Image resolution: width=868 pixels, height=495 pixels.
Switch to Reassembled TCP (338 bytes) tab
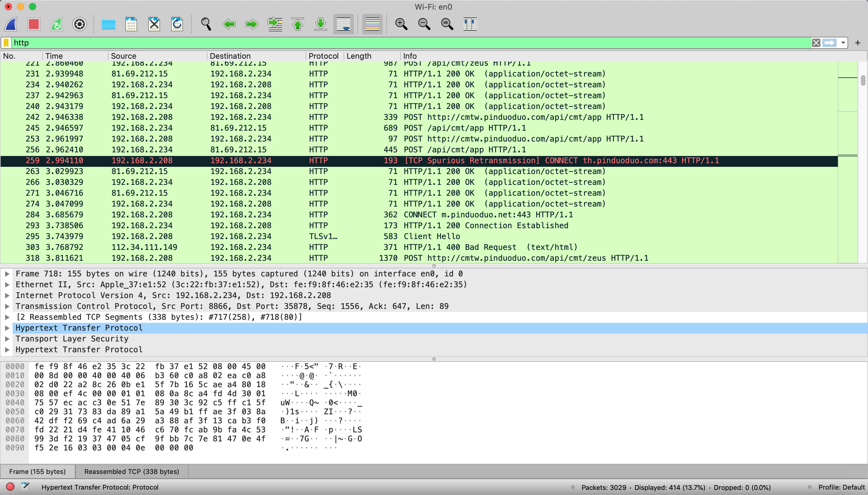pyautogui.click(x=132, y=472)
